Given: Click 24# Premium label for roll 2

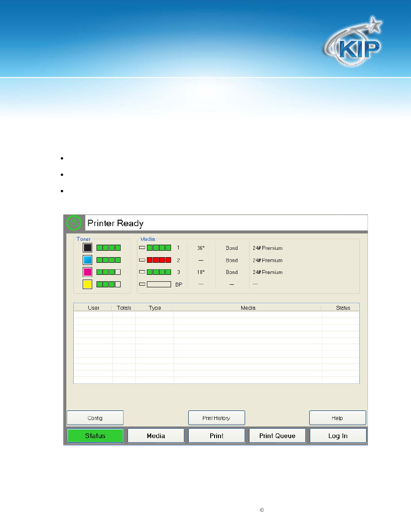Looking at the screenshot, I should coord(268,260).
